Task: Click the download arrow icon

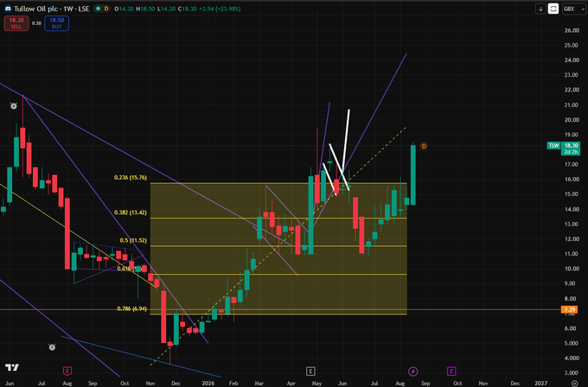Action: [540, 9]
